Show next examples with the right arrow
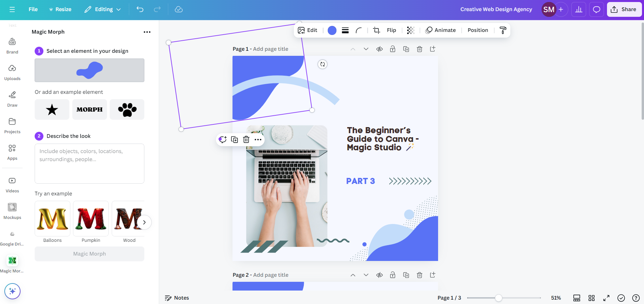This screenshot has height=304, width=644. pos(144,222)
